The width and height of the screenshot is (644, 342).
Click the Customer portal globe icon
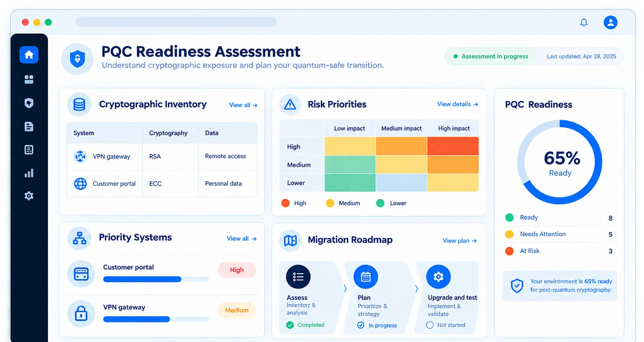tap(80, 184)
